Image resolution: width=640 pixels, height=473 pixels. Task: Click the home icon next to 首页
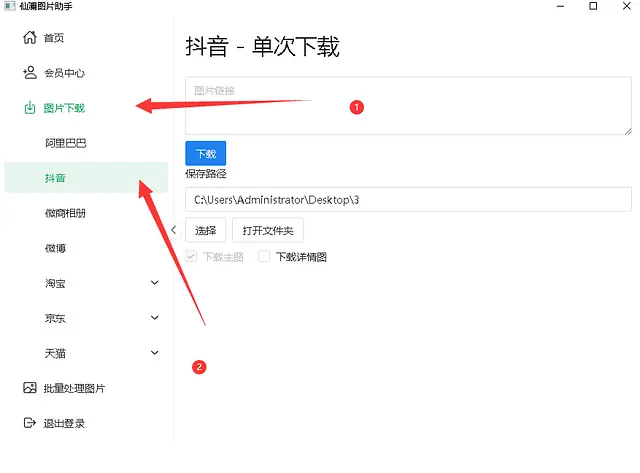30,38
